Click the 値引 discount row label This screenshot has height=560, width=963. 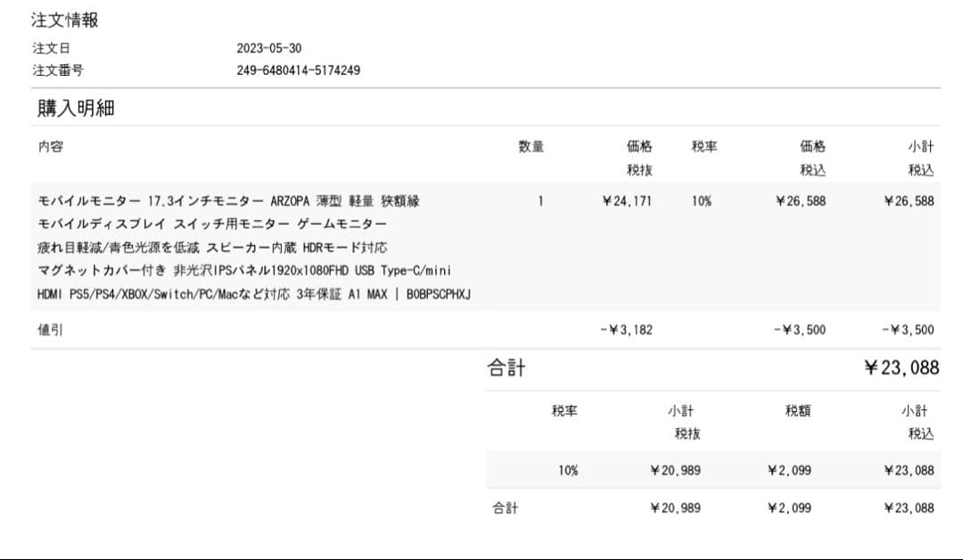(x=50, y=330)
